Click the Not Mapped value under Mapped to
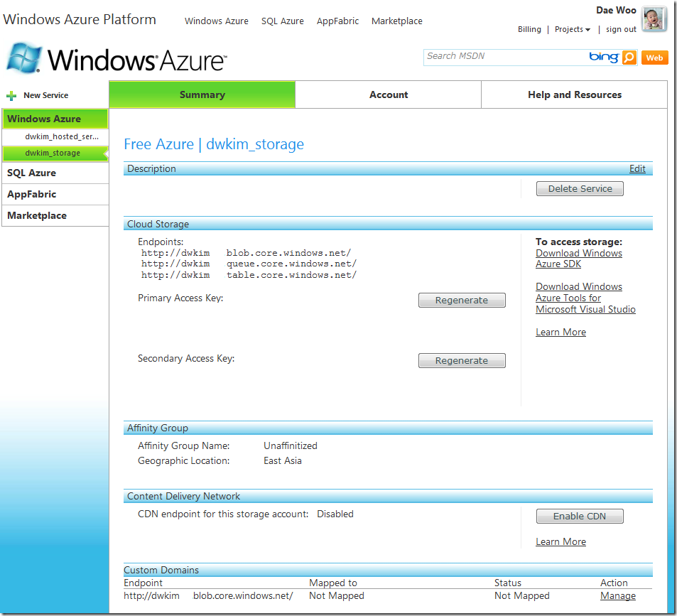This screenshot has height=616, width=677. click(x=336, y=595)
